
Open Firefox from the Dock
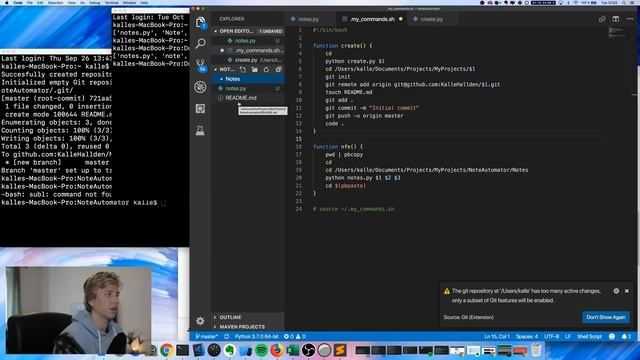[x=277, y=350]
